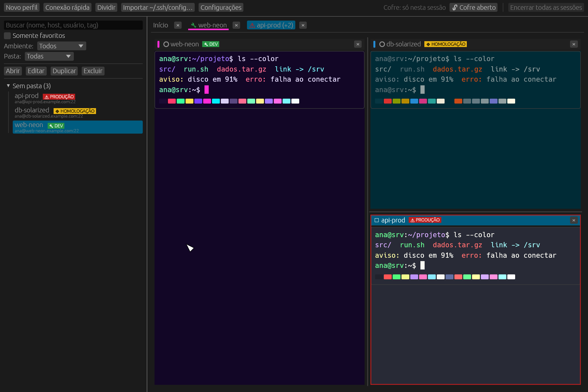Click the DEV badge in the profile list

coord(56,126)
